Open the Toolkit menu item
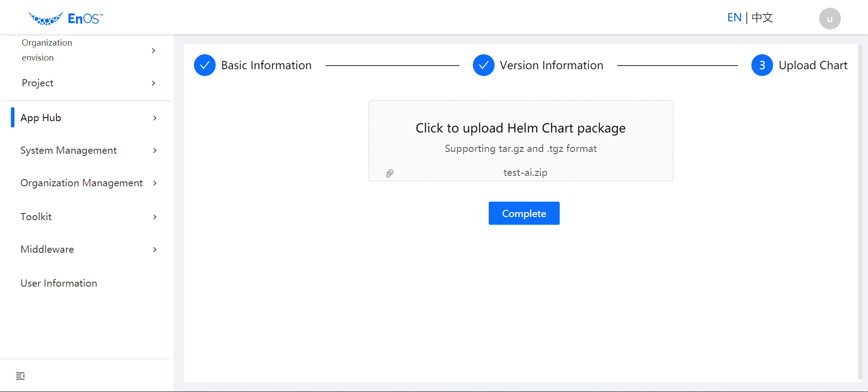This screenshot has width=868, height=392. [36, 217]
